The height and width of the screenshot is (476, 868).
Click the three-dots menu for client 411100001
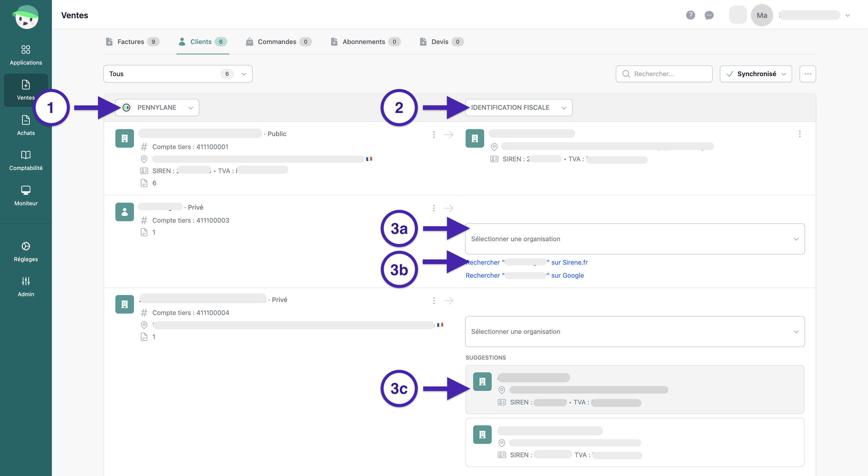coord(434,135)
